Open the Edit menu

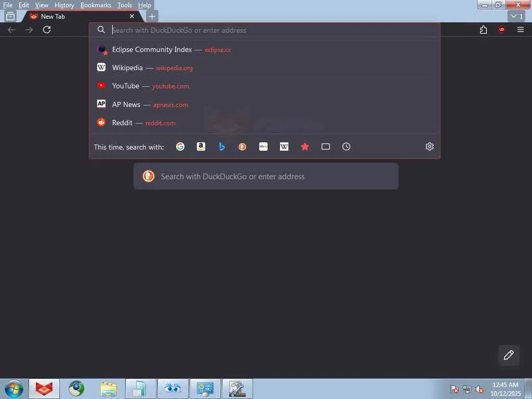[23, 5]
